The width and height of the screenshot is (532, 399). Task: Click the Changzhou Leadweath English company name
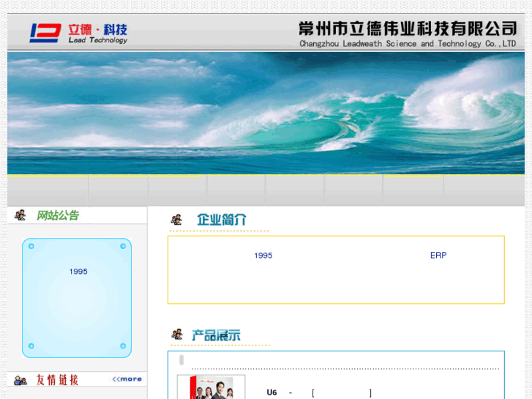[x=408, y=44]
